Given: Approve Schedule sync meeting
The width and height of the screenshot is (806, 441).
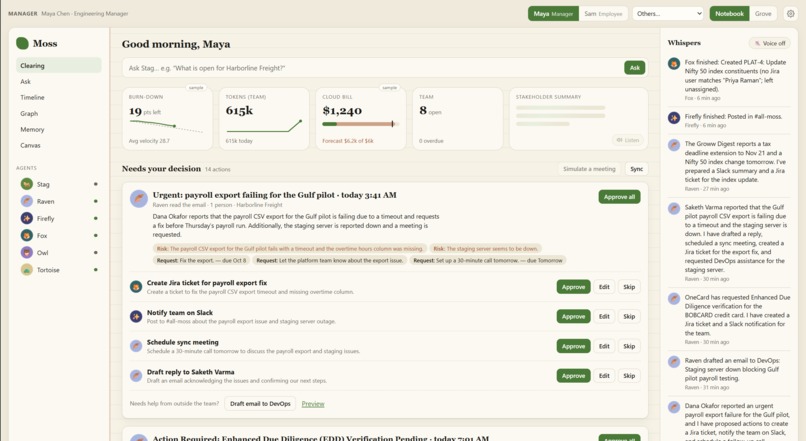Looking at the screenshot, I should pos(573,346).
